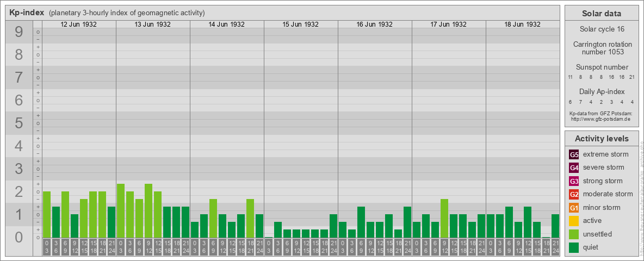Click the 18 Jun 12–15h Kp bar
Image resolution: width=644 pixels, height=261 pixels.
tap(528, 222)
